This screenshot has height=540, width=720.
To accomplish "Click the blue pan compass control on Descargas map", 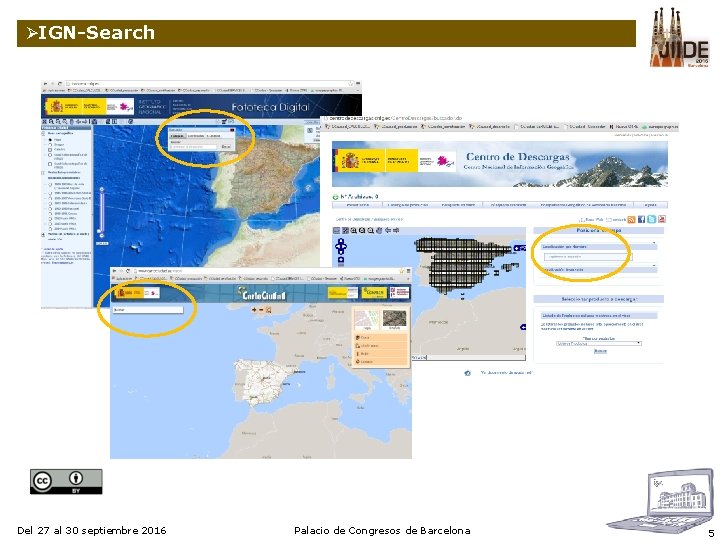I will click(x=341, y=247).
